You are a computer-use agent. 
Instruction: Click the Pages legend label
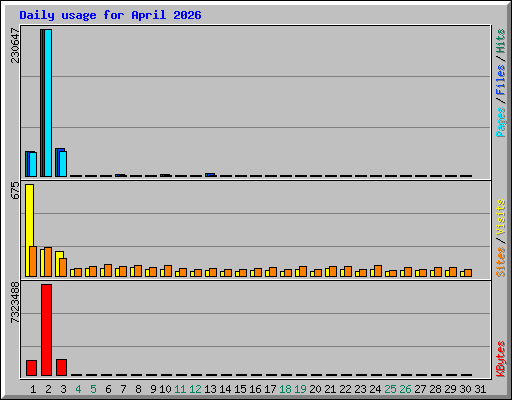(x=501, y=122)
